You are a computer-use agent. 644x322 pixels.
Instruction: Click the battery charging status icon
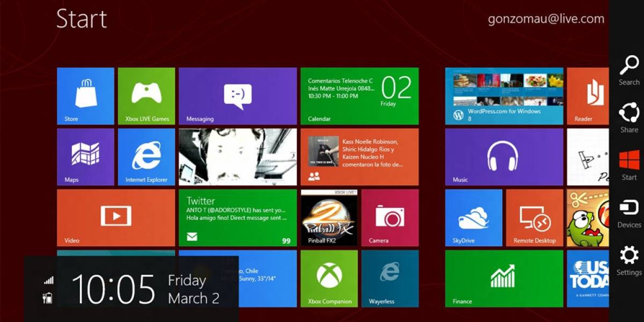48,298
